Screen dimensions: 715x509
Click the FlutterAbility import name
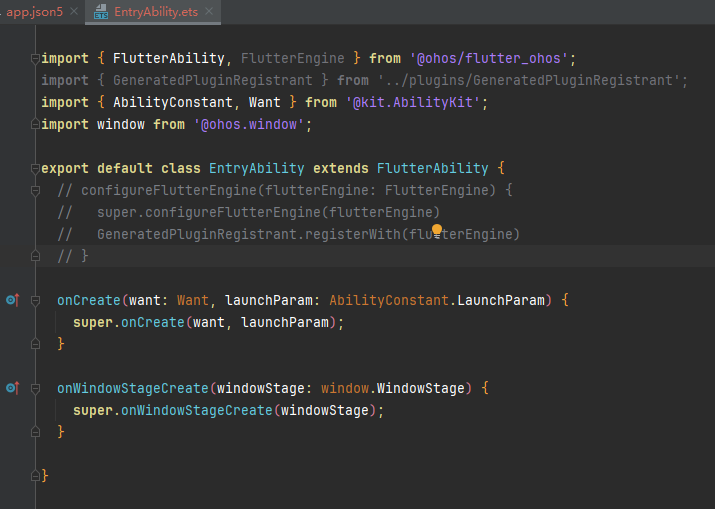[169, 58]
